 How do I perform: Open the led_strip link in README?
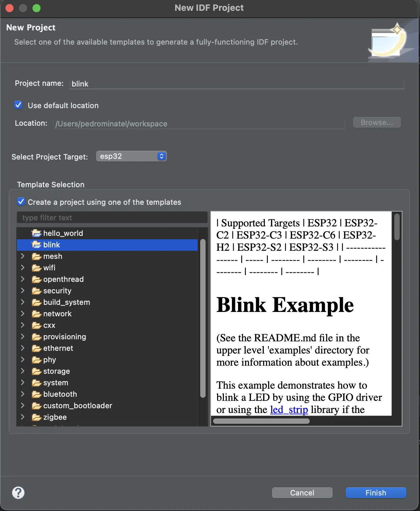coord(289,410)
